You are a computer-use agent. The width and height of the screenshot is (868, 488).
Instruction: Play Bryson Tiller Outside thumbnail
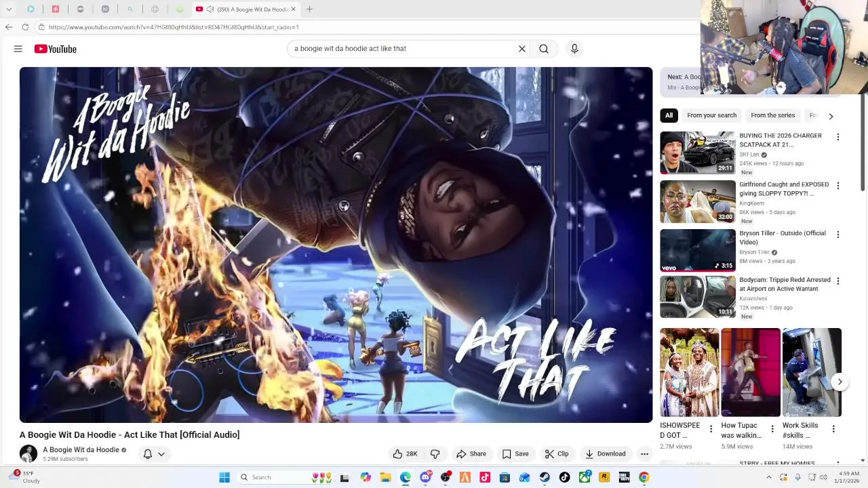coord(698,250)
